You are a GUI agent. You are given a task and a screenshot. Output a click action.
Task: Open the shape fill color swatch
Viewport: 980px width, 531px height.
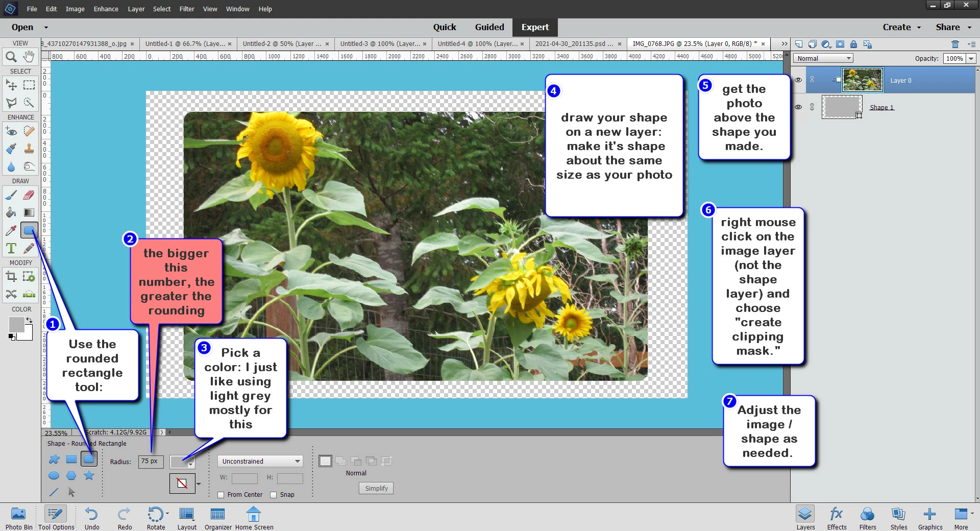pyautogui.click(x=182, y=462)
